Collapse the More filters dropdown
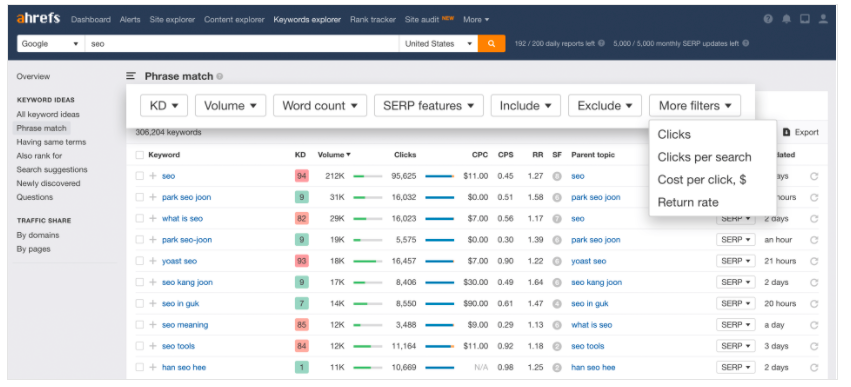Screen dimensions: 851x387 [x=695, y=106]
